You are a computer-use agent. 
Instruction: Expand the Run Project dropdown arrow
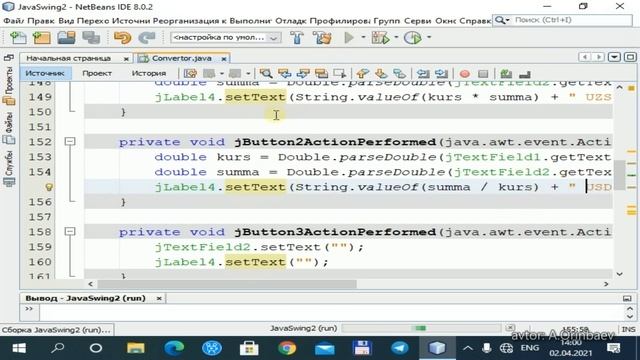tap(363, 38)
